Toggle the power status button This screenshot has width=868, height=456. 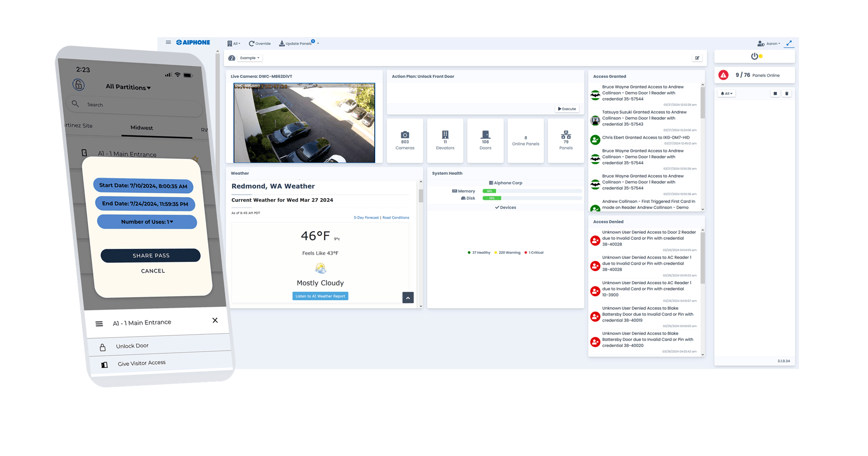[755, 56]
